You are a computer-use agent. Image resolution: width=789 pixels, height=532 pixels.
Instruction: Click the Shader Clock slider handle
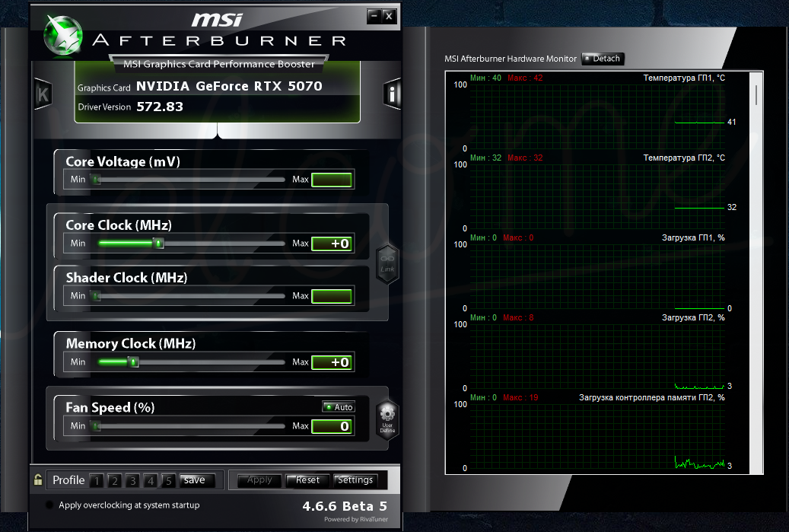pos(96,296)
